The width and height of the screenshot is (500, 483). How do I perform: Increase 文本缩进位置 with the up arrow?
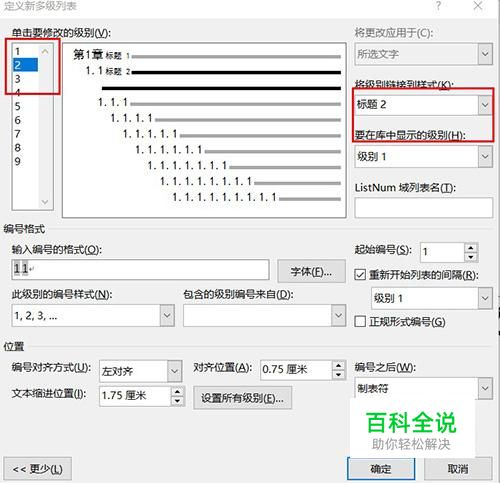tap(177, 392)
